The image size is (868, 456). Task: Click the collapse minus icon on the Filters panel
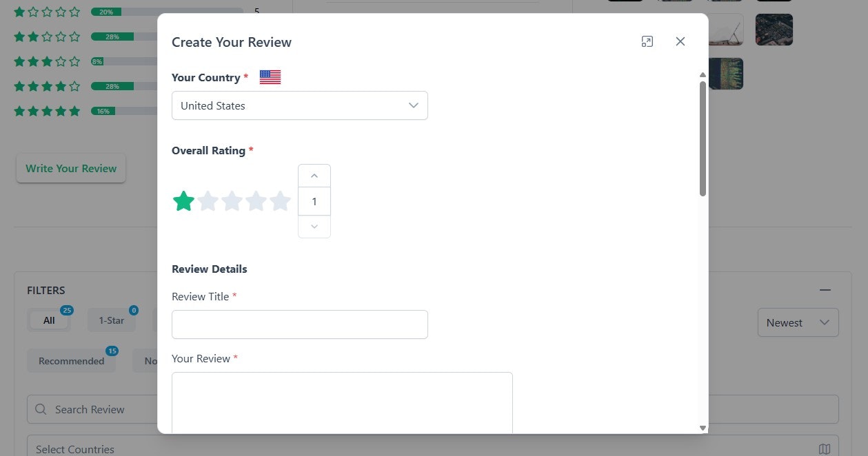click(x=825, y=290)
